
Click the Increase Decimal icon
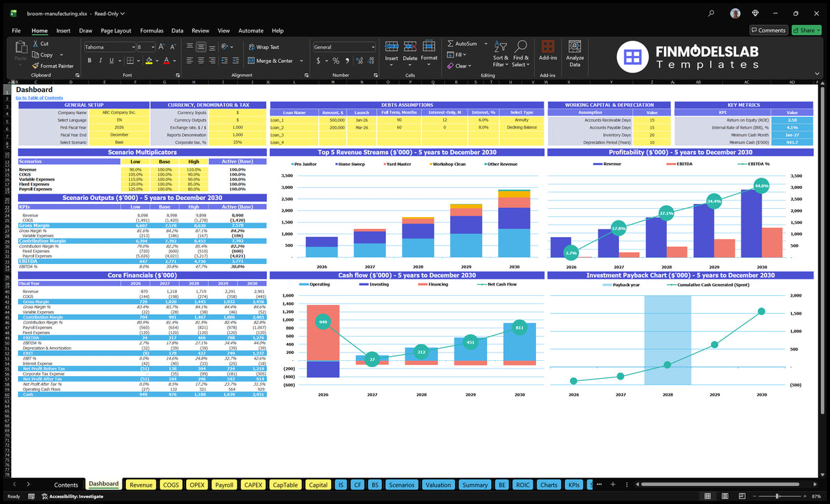(x=360, y=61)
